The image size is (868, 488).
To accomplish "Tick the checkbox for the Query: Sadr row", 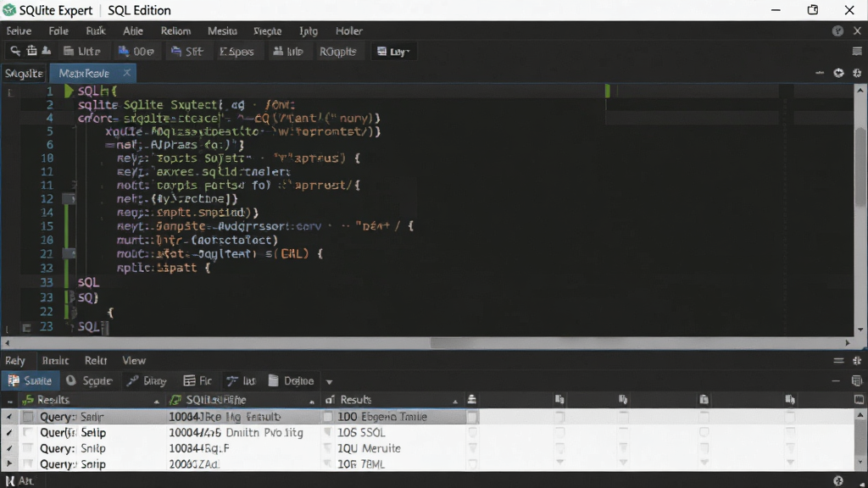I will 28,417.
